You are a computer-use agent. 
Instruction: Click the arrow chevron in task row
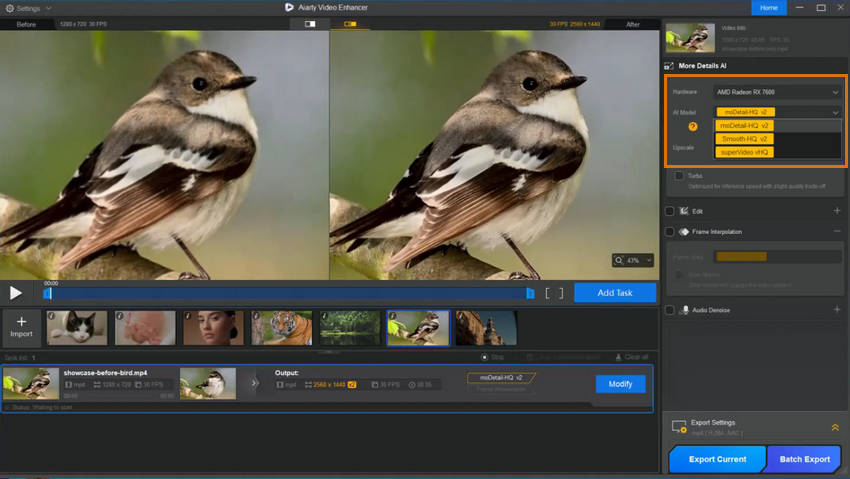[255, 384]
